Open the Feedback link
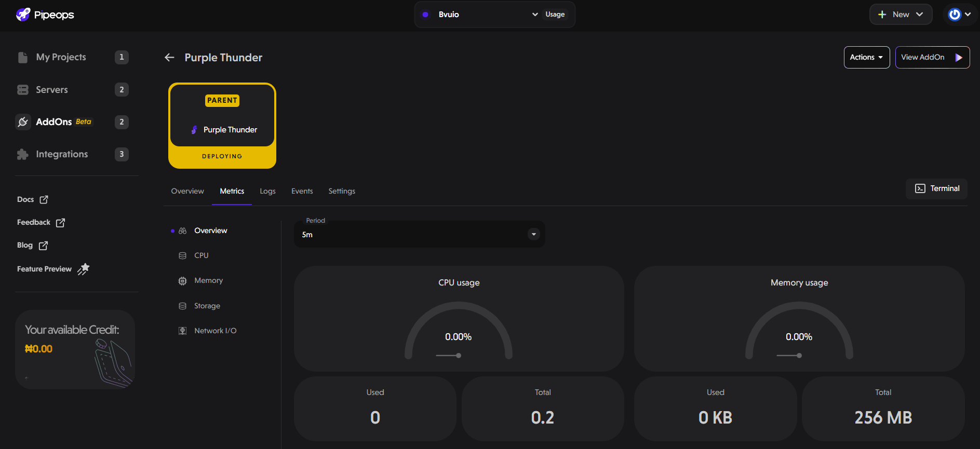This screenshot has width=980, height=449. (41, 222)
